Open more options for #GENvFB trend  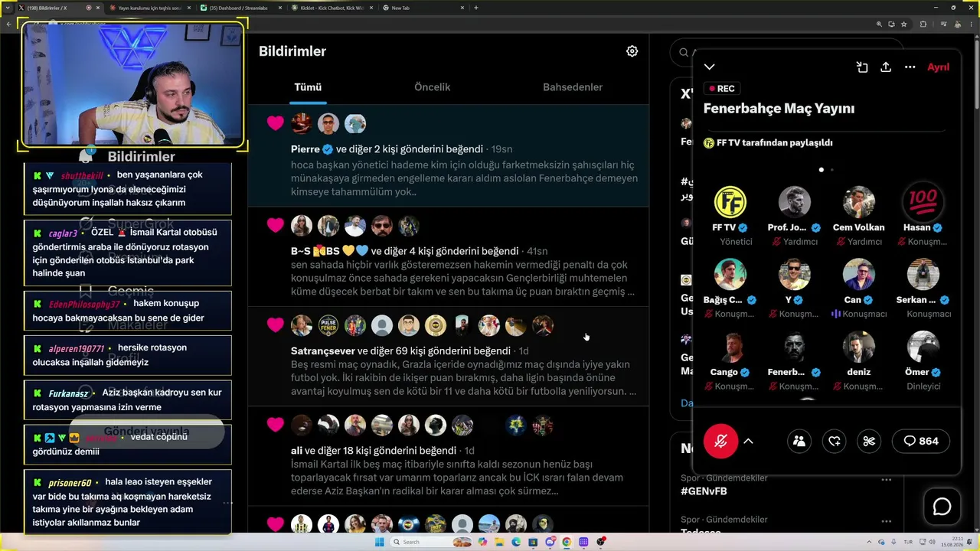pos(887,480)
